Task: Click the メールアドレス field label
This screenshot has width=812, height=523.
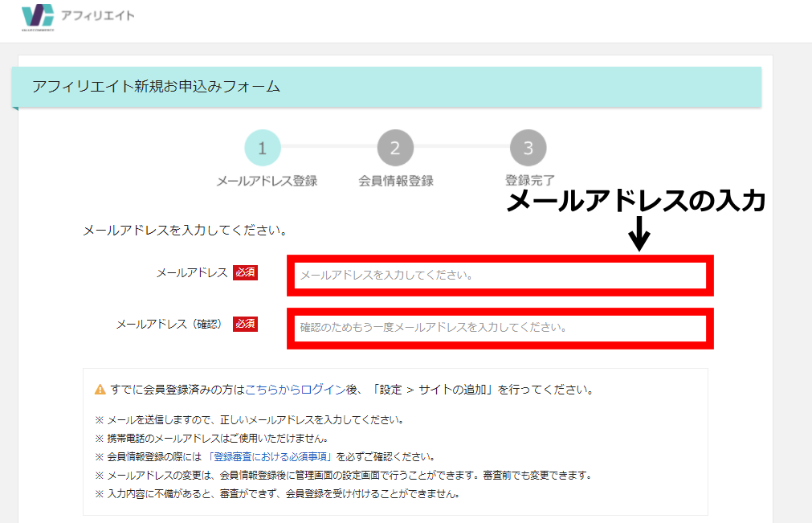Action: (192, 272)
